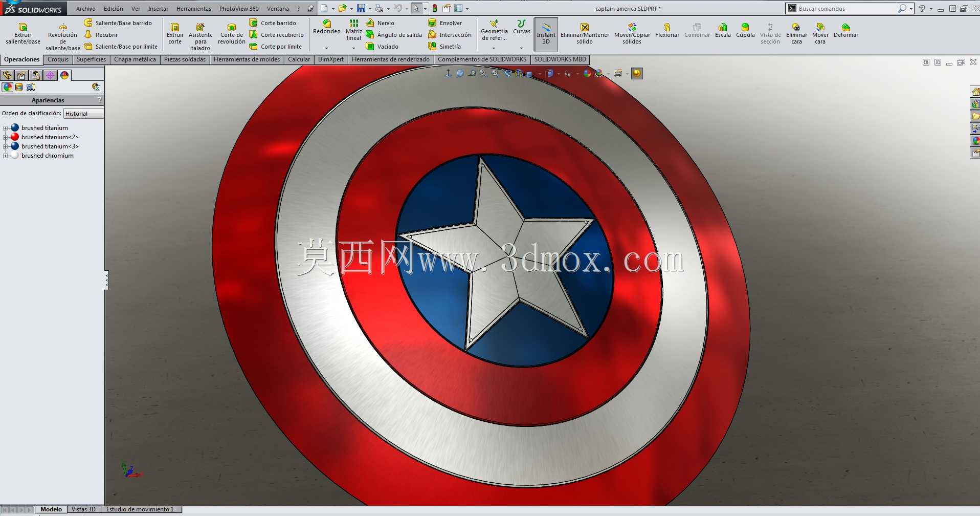The image size is (980, 516).
Task: Click Saliente/Base barrido
Action: 118,23
